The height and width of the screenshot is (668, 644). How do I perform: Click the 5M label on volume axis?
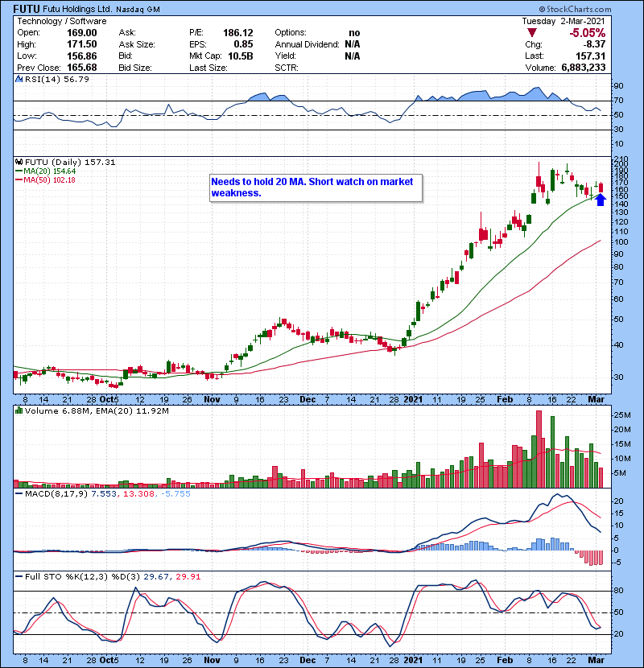click(x=619, y=473)
